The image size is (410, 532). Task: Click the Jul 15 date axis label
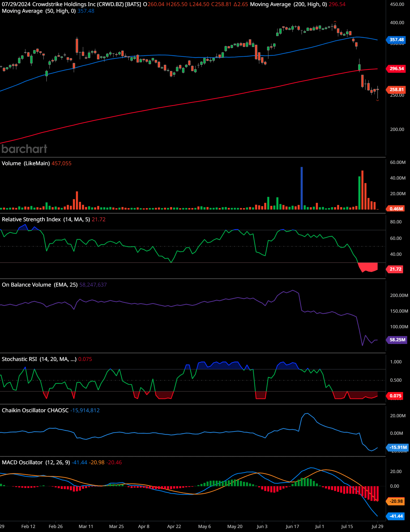(x=347, y=526)
